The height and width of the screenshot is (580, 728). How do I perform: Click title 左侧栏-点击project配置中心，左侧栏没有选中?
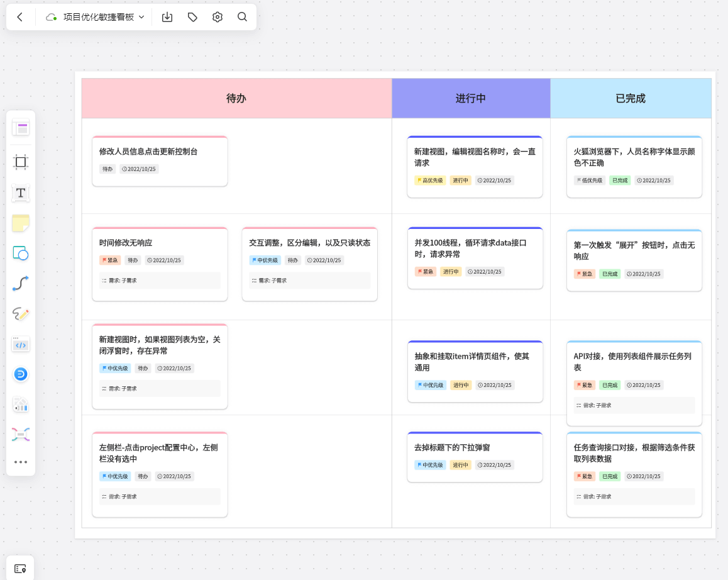click(158, 453)
